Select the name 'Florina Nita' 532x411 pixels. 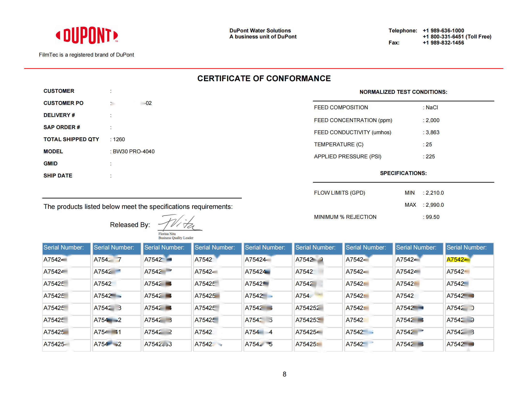pos(167,234)
